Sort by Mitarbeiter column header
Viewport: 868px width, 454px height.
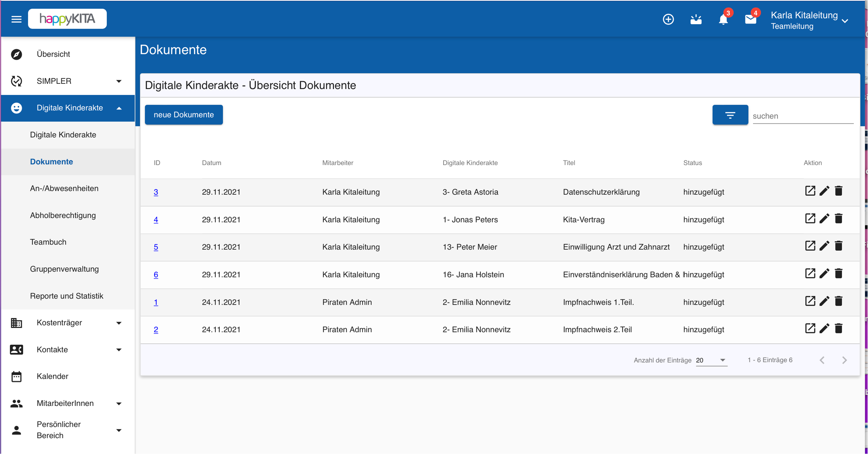tap(338, 163)
